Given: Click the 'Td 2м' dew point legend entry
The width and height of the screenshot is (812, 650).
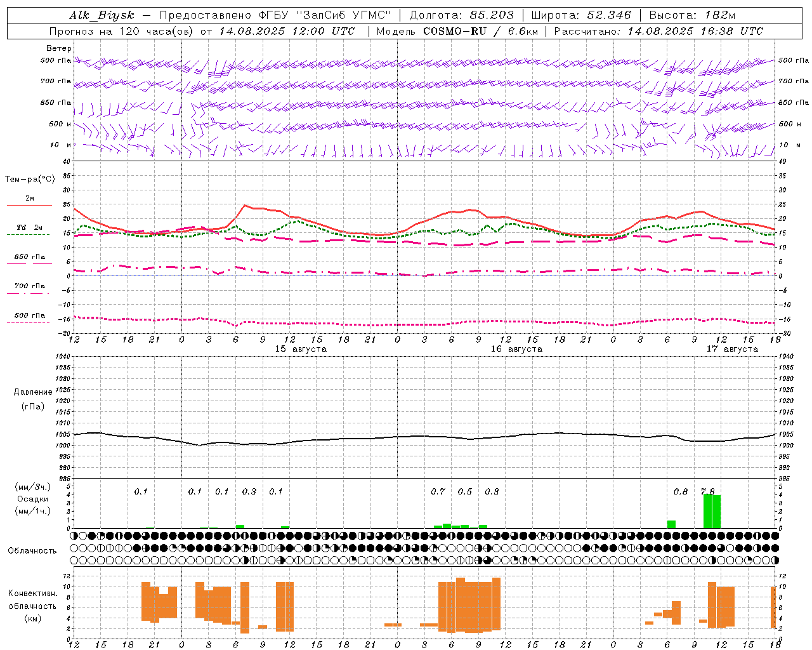Looking at the screenshot, I should [x=29, y=227].
